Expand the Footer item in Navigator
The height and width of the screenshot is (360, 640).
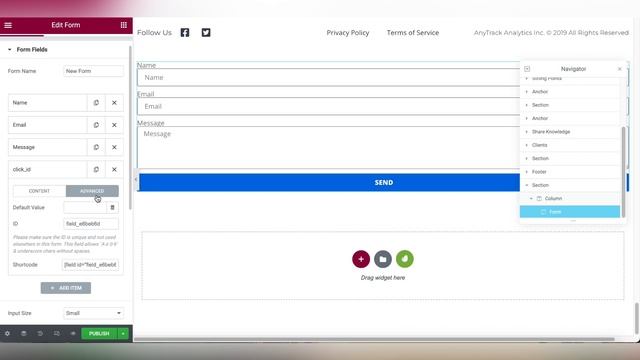point(527,172)
